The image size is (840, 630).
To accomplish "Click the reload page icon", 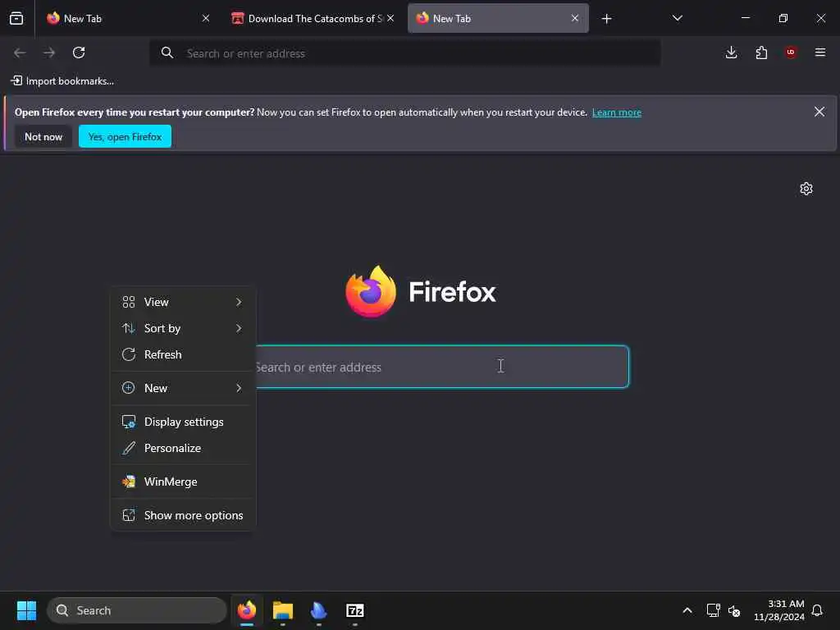I will (79, 52).
